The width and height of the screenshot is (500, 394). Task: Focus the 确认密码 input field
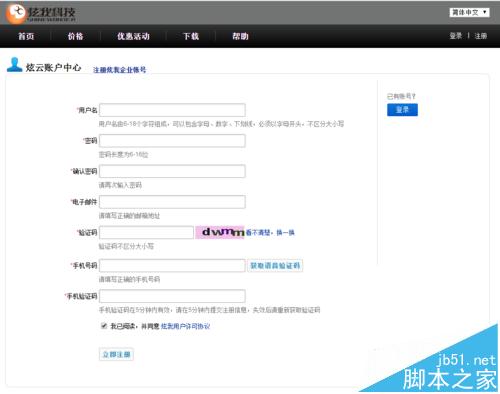(x=172, y=171)
